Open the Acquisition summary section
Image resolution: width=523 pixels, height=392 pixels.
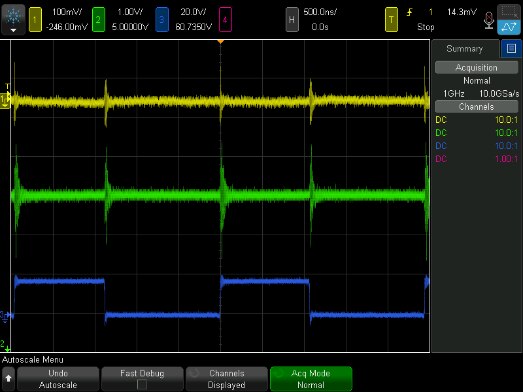point(476,68)
